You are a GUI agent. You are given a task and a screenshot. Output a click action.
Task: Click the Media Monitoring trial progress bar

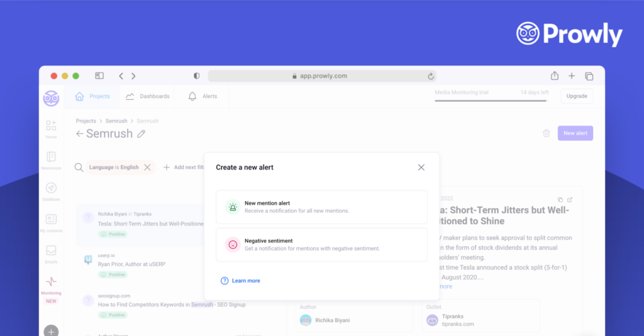click(x=482, y=100)
